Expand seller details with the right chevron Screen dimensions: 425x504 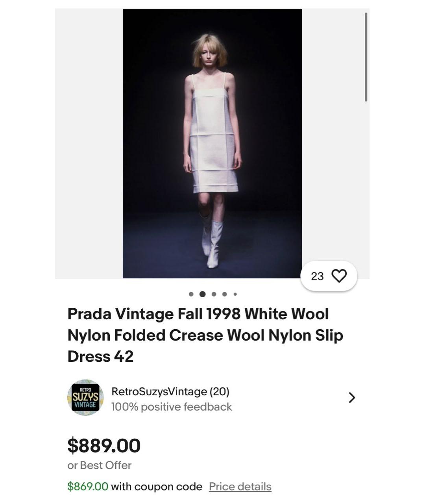point(352,398)
